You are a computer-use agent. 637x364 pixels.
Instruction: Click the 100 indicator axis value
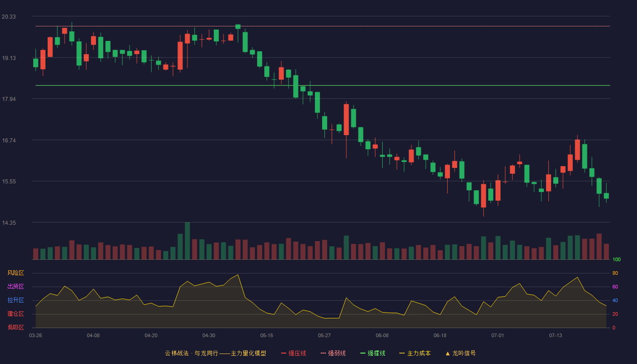617,260
